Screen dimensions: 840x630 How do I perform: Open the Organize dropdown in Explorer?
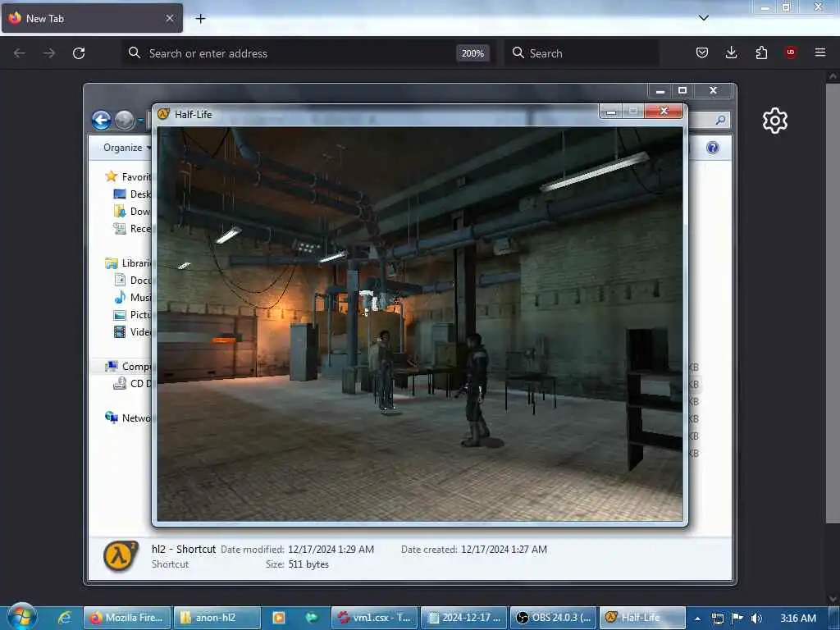click(x=127, y=148)
